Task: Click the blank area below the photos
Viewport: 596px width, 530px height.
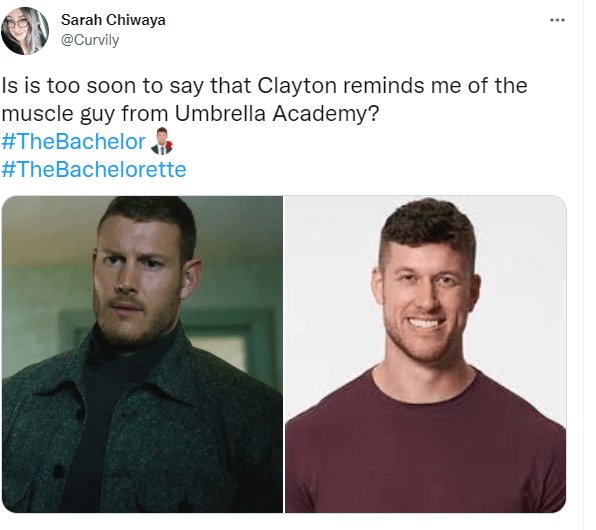Action: click(x=289, y=522)
